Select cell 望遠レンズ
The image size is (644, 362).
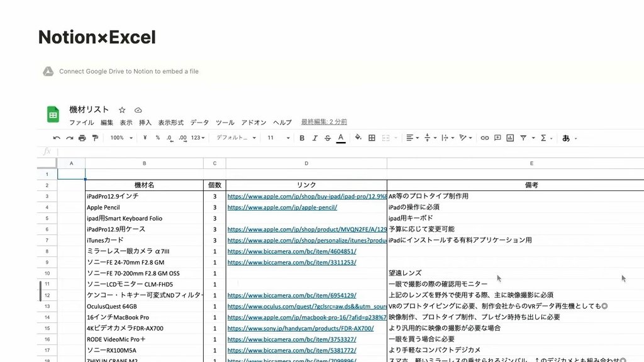516,273
